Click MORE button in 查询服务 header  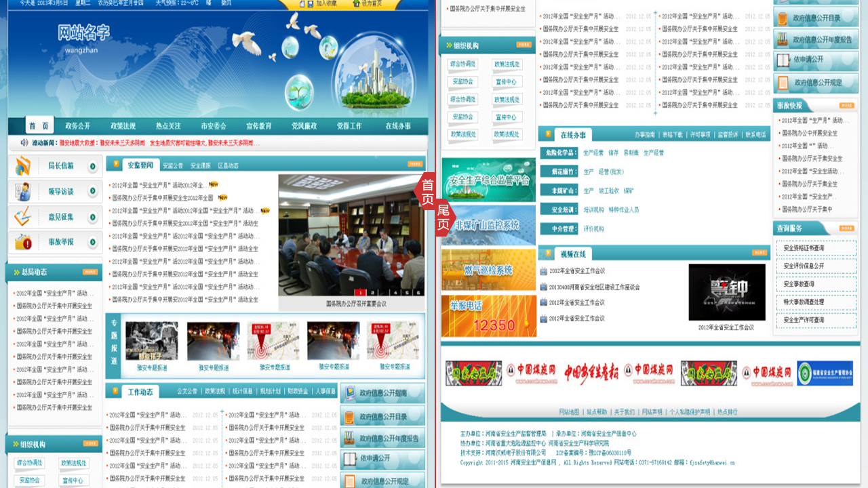[x=846, y=228]
